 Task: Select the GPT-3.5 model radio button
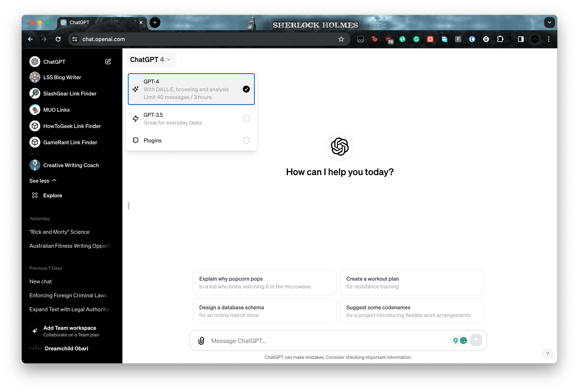(x=246, y=119)
